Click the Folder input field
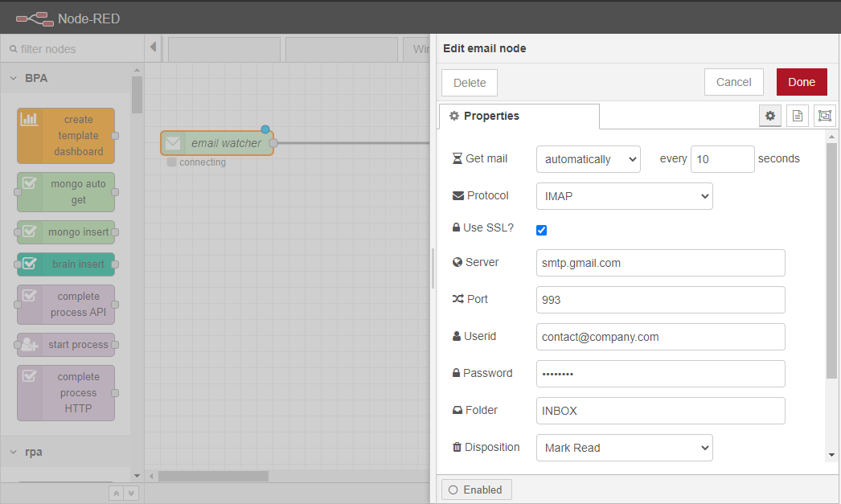Screen dimensions: 841x504 (661, 411)
